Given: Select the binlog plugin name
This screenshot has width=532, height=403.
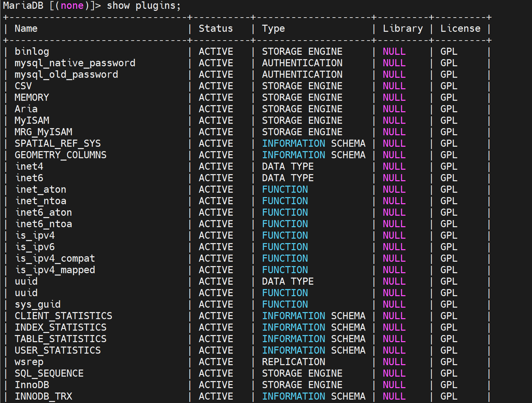Looking at the screenshot, I should point(32,52).
